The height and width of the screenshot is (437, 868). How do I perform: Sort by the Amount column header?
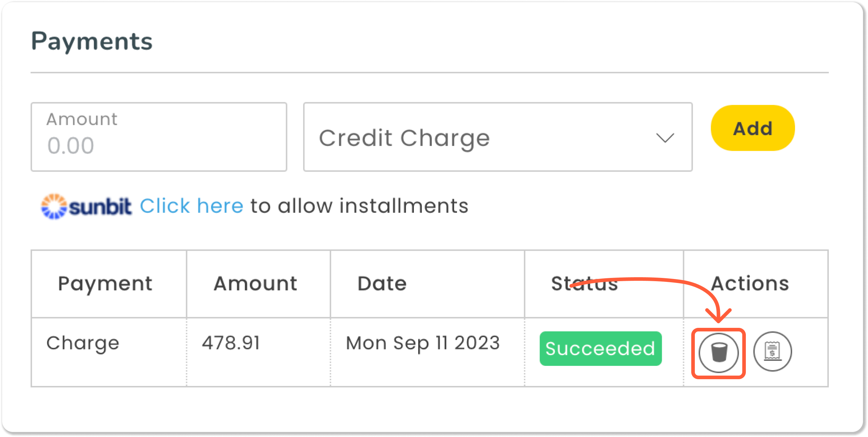(x=255, y=284)
